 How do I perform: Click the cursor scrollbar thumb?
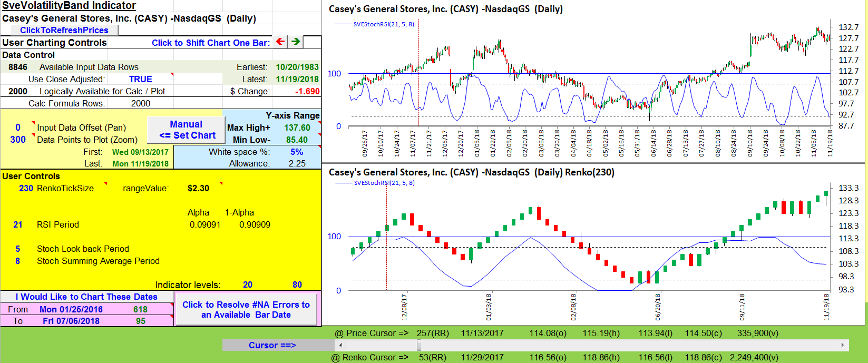click(419, 345)
